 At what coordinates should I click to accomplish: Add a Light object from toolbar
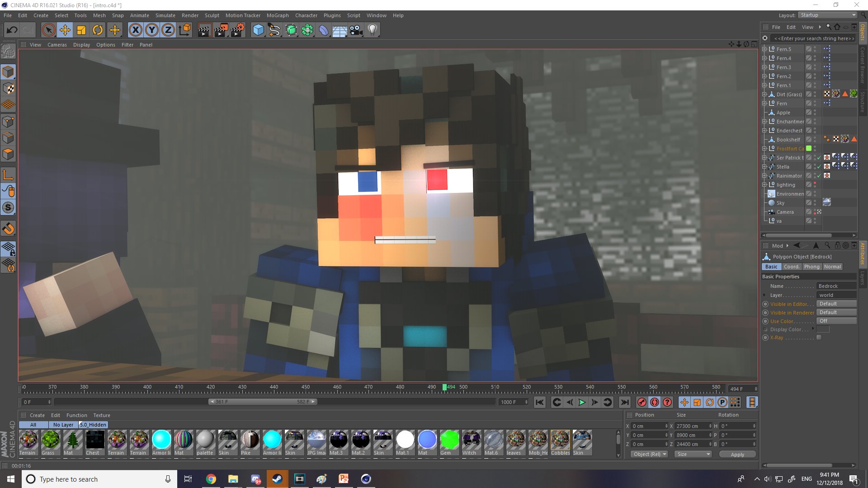372,30
